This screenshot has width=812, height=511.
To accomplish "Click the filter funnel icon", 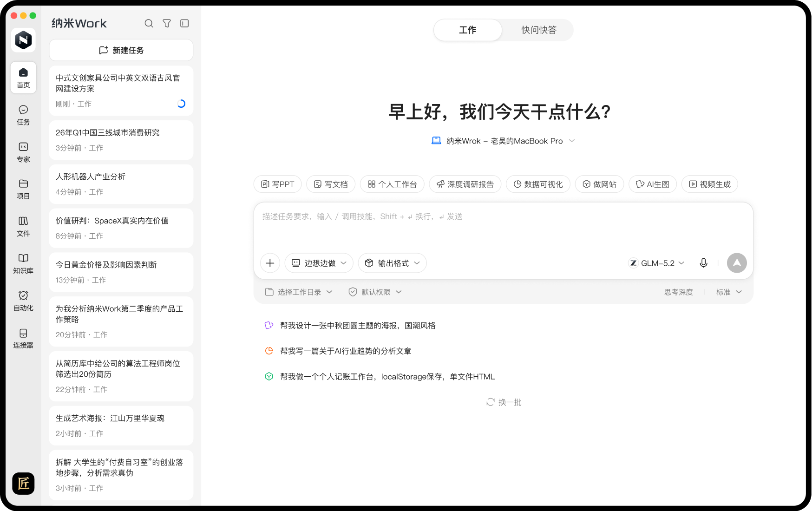I will coord(167,23).
